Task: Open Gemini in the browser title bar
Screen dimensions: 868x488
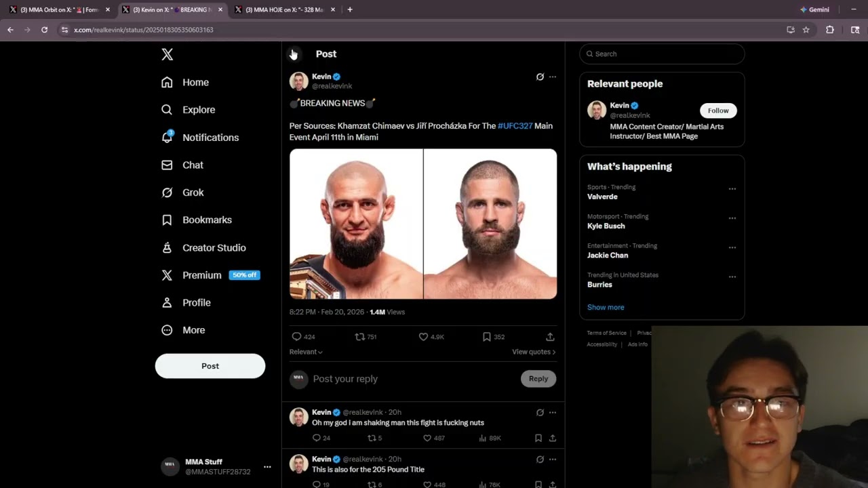Action: (x=814, y=9)
